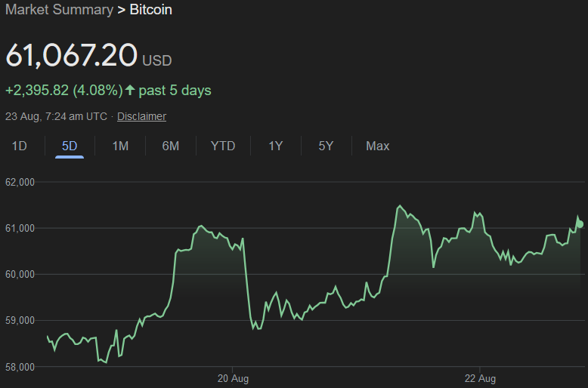The image size is (588, 388).
Task: Click the 22 Aug date axis label
Action: point(480,377)
